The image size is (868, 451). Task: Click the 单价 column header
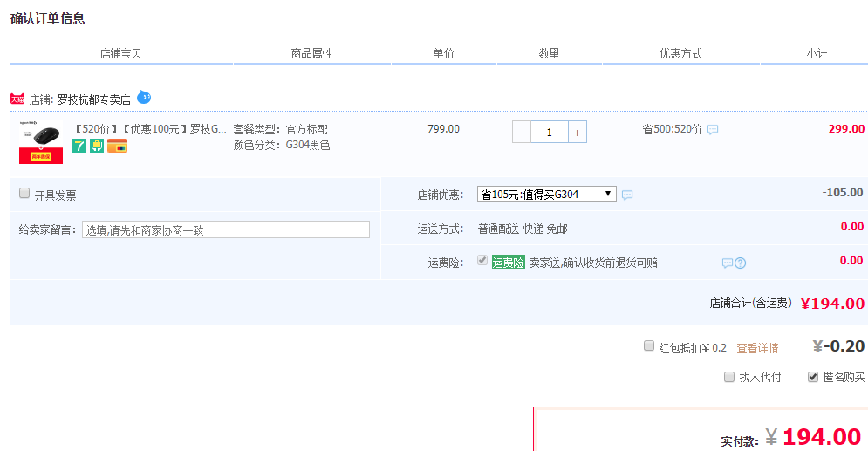443,54
